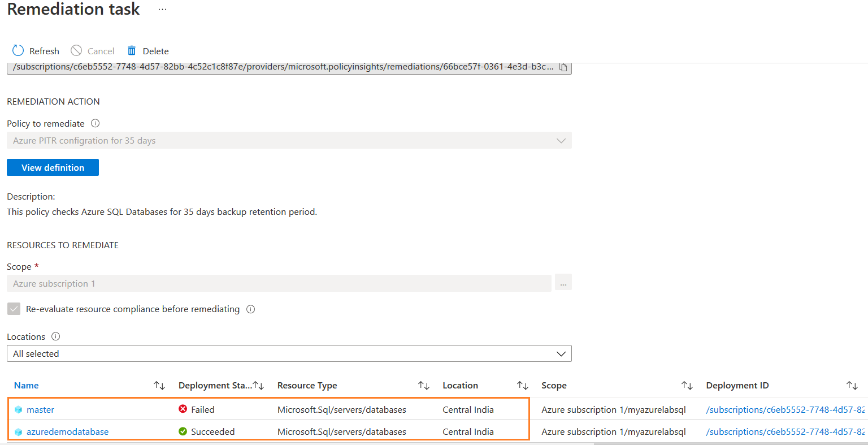
Task: Copy the remediation task ID to clipboard
Action: pyautogui.click(x=563, y=67)
